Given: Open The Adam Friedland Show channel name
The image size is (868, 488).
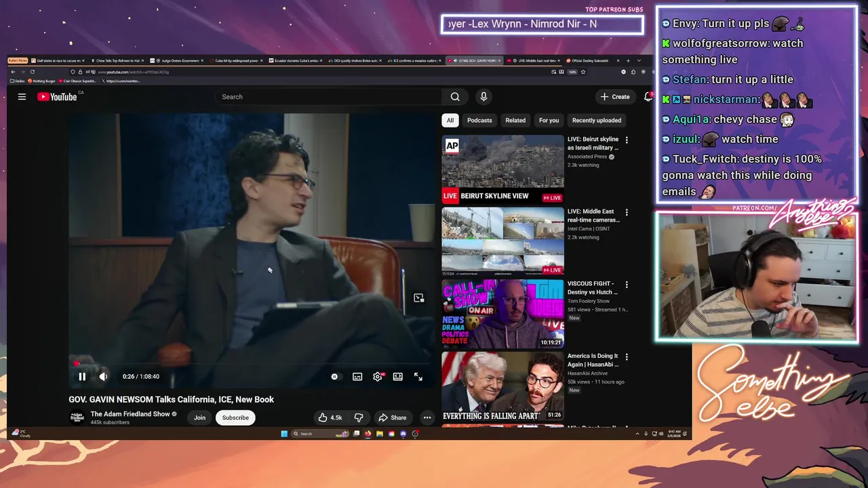Looking at the screenshot, I should [130, 414].
